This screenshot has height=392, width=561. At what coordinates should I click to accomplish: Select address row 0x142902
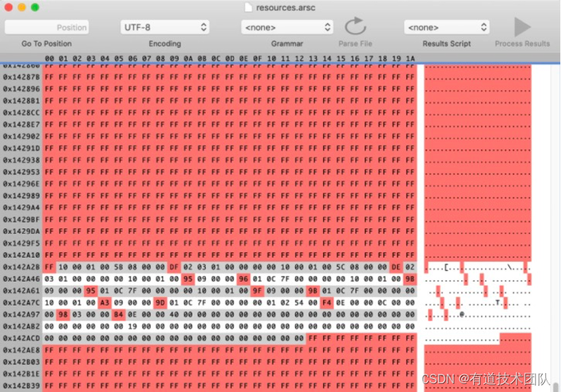22,137
